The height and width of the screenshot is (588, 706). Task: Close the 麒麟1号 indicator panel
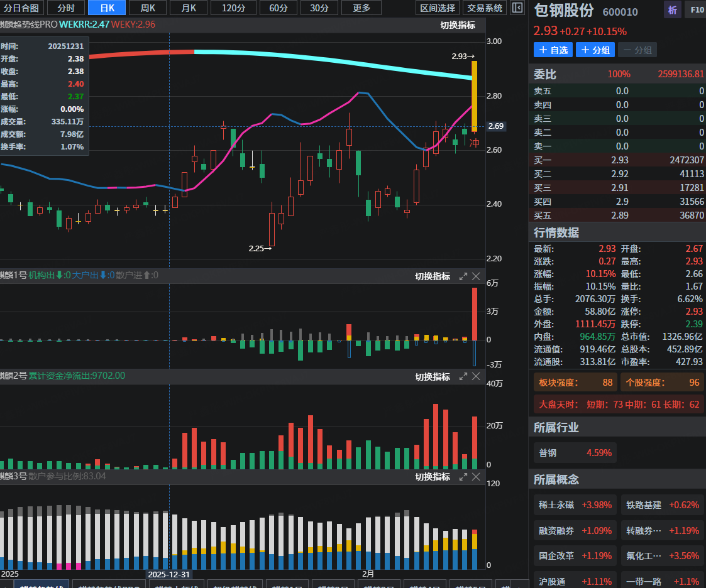coord(476,276)
